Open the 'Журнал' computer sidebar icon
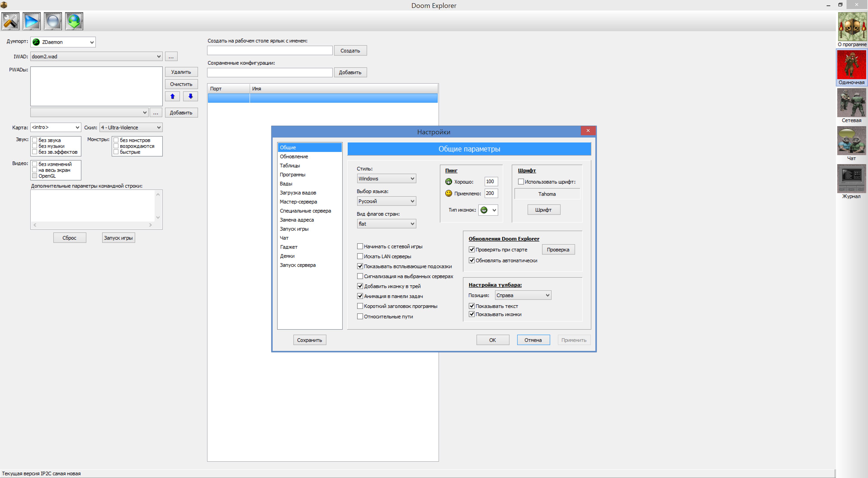Screen dimensions: 868x478 (x=851, y=179)
